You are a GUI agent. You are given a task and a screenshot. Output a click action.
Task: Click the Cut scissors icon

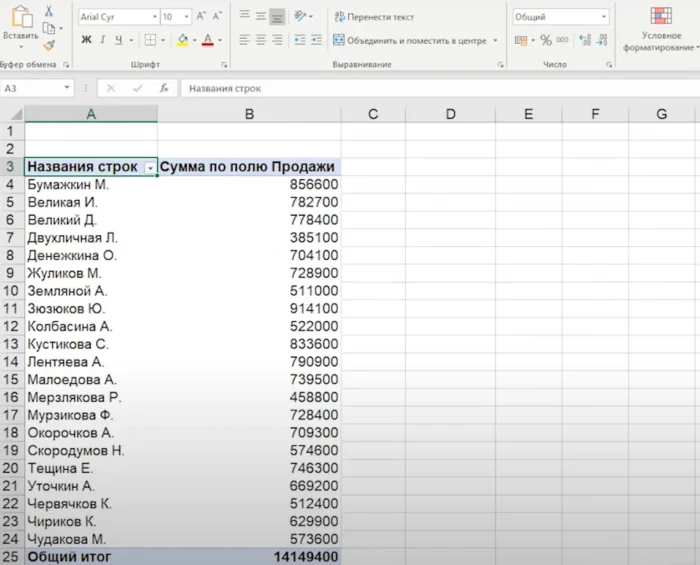(48, 10)
